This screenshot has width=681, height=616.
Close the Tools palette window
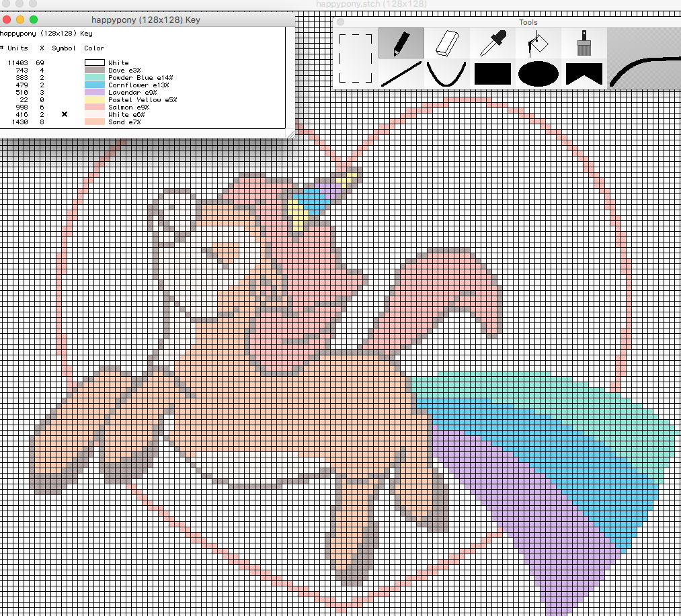[340, 21]
